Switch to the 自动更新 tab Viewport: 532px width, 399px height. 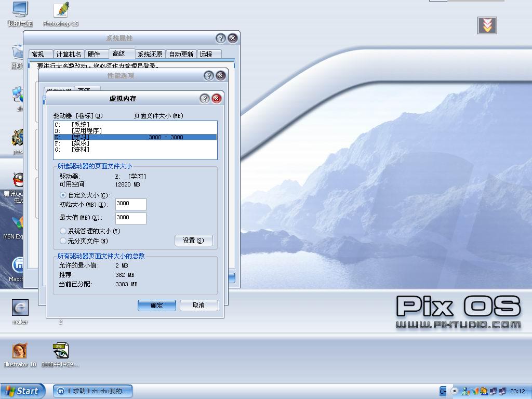[x=181, y=54]
